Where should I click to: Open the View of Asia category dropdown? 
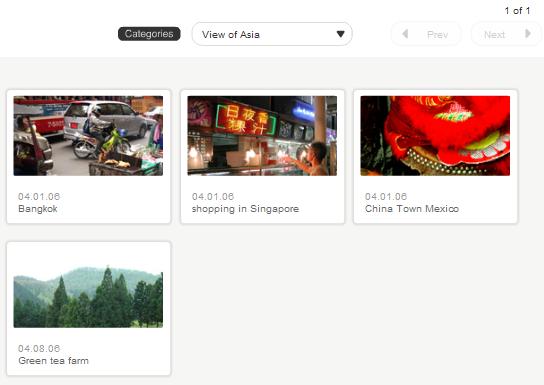272,34
